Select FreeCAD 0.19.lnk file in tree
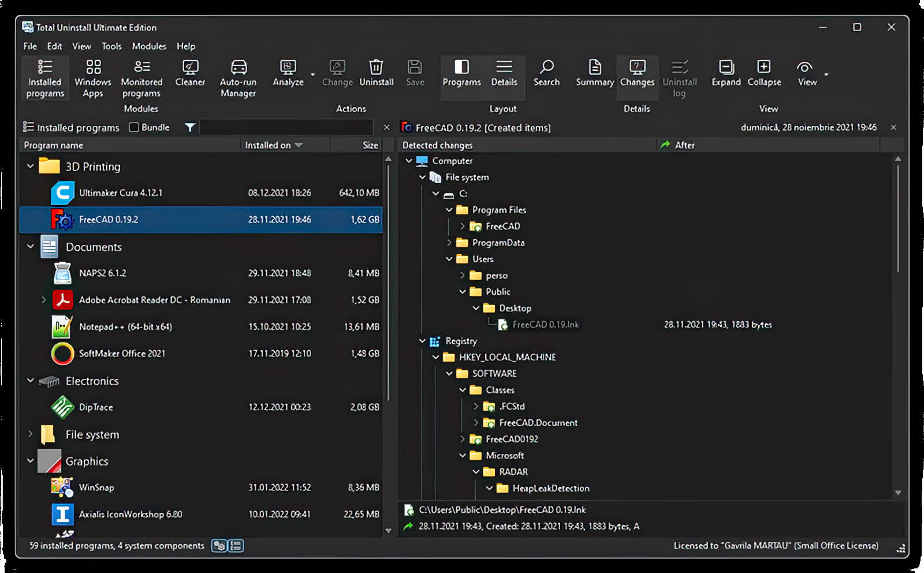 (545, 325)
